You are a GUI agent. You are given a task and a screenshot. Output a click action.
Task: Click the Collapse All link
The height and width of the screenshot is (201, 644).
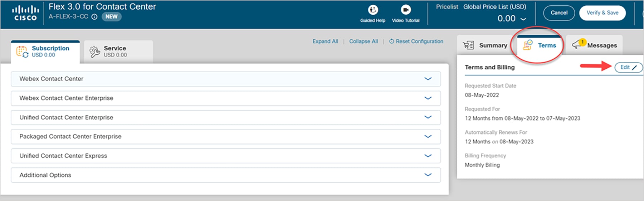(x=364, y=41)
